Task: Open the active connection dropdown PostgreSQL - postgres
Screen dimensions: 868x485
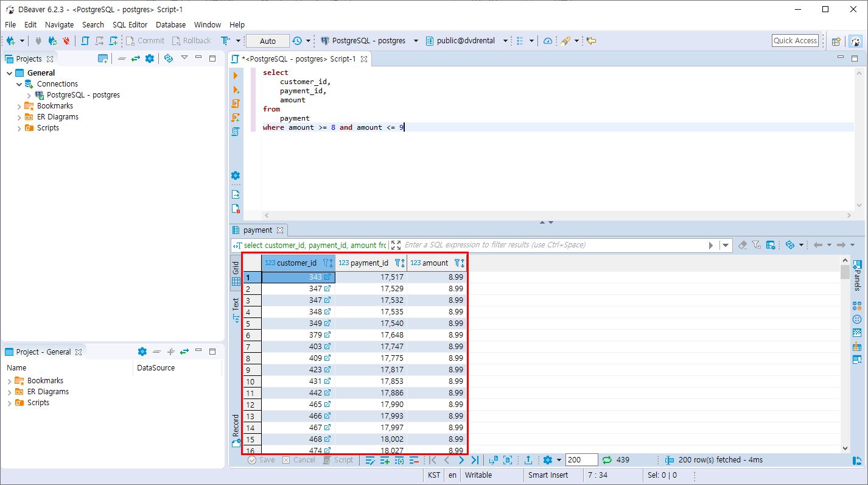Action: coord(370,41)
